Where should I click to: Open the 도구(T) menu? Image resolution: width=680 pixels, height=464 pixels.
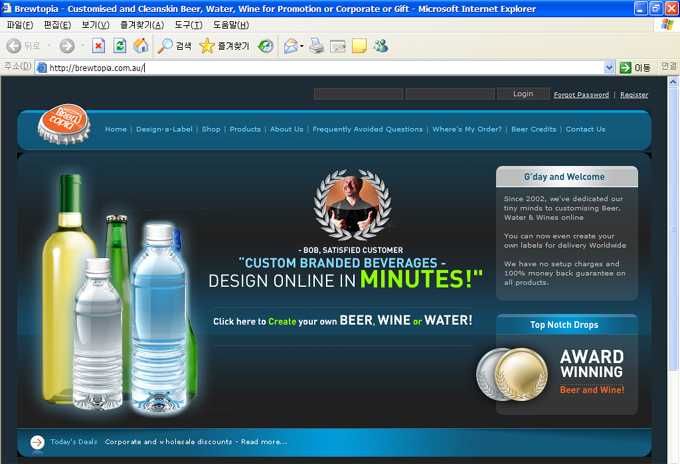click(188, 25)
